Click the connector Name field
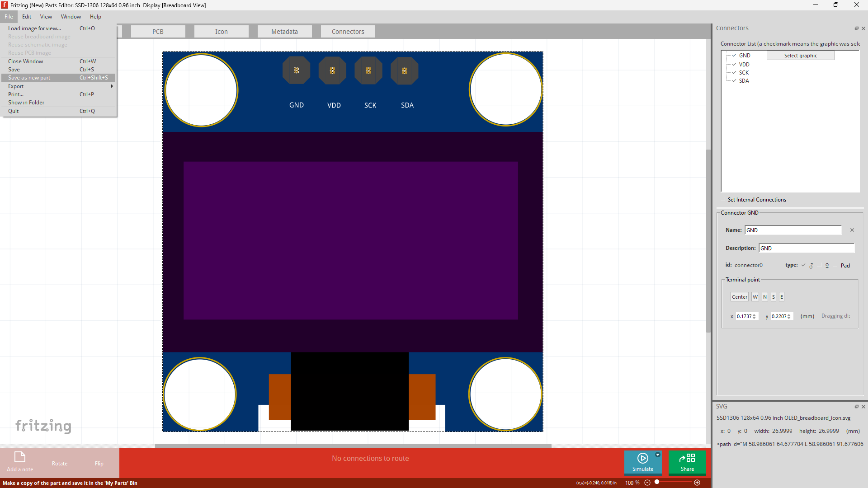Viewport: 868px width, 488px height. [x=793, y=230]
